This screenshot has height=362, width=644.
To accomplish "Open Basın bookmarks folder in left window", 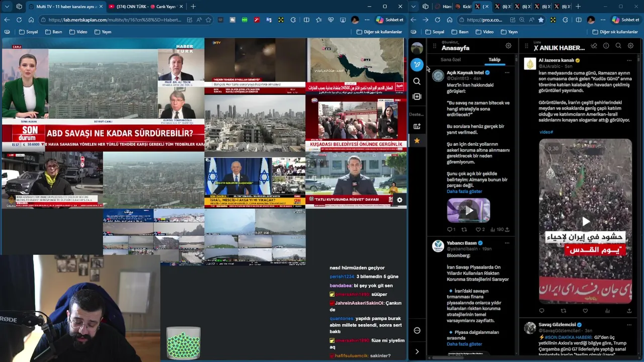I will [x=53, y=32].
